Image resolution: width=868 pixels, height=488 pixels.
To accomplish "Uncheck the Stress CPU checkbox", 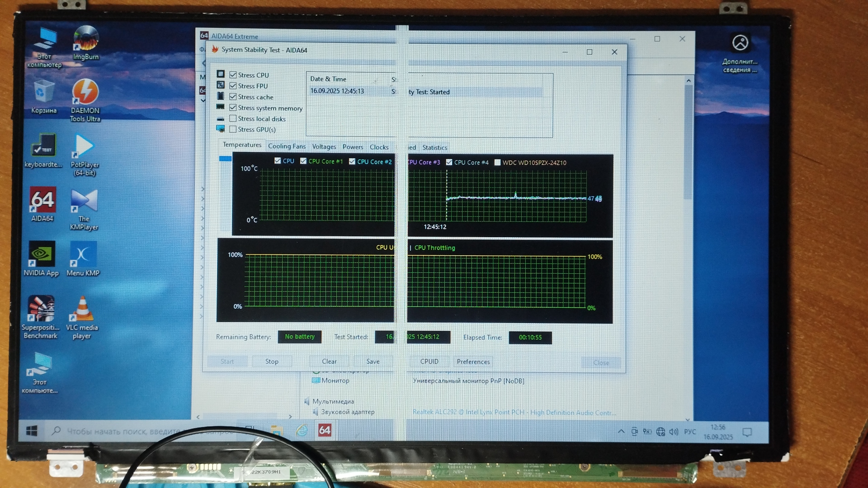I will (x=233, y=75).
